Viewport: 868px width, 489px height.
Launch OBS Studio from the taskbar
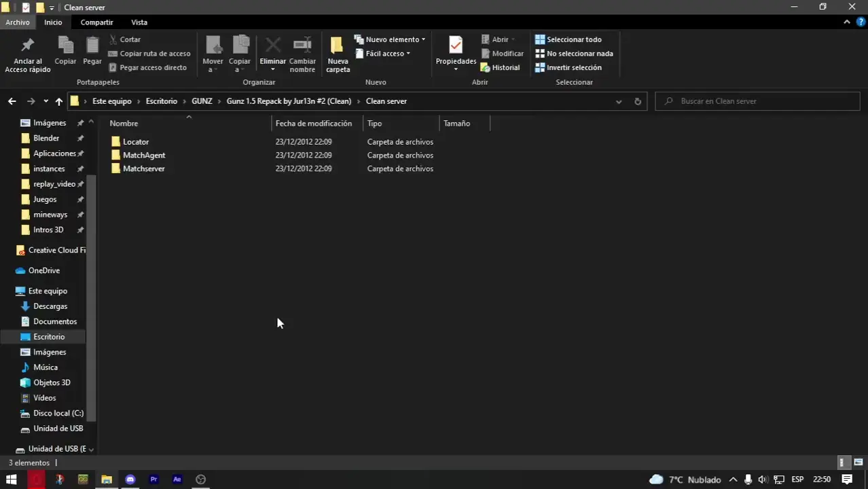pos(200,479)
